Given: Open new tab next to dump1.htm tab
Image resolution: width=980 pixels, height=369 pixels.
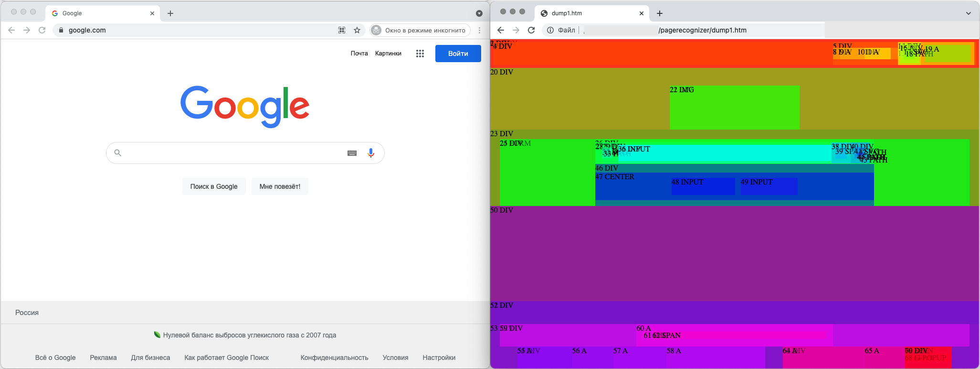Looking at the screenshot, I should (x=659, y=13).
